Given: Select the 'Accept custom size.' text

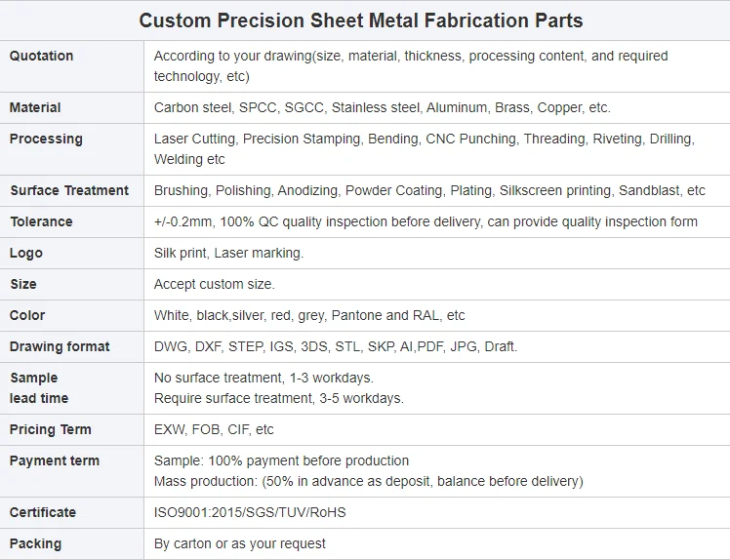Looking at the screenshot, I should tap(215, 284).
